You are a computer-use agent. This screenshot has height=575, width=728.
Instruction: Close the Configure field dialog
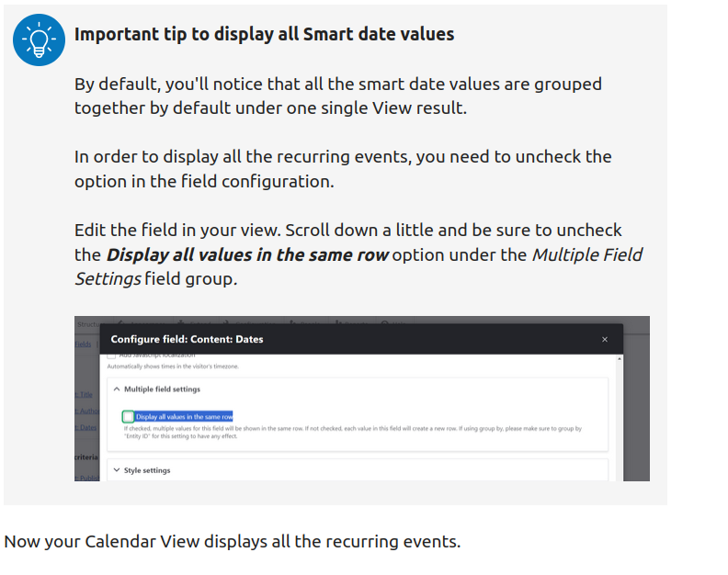(604, 339)
